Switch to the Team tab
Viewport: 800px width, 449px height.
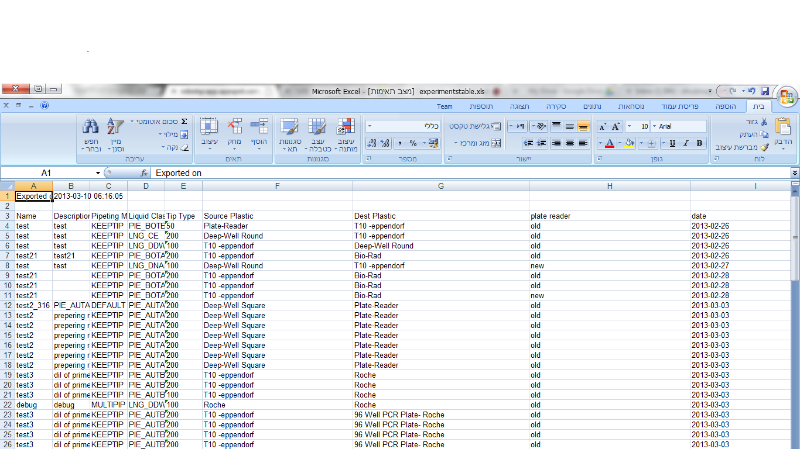(444, 106)
